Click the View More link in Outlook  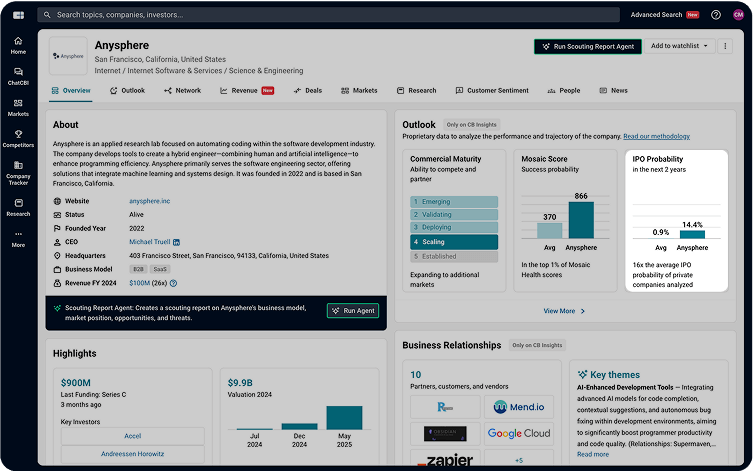[564, 311]
